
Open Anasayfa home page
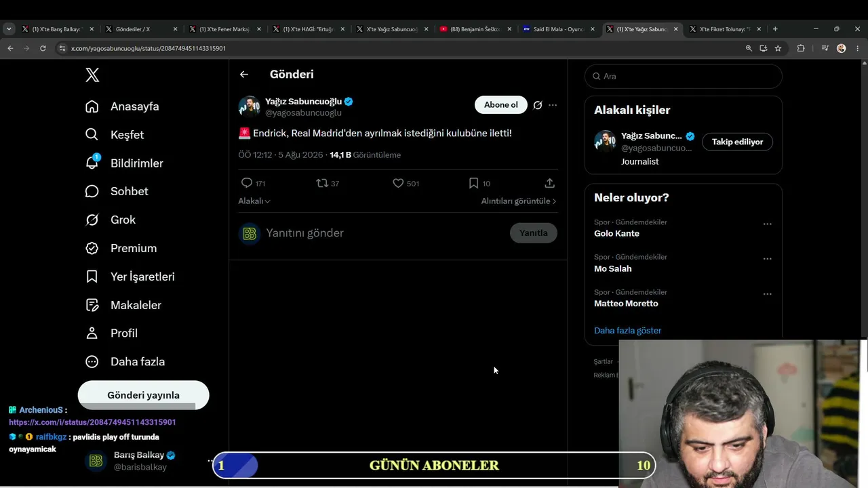[122, 106]
